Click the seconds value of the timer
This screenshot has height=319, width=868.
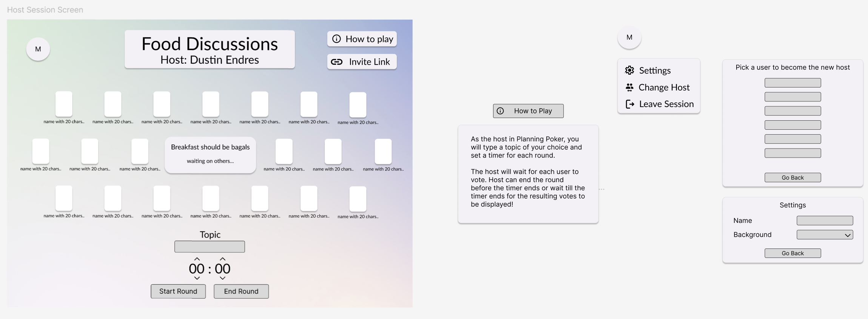point(223,269)
